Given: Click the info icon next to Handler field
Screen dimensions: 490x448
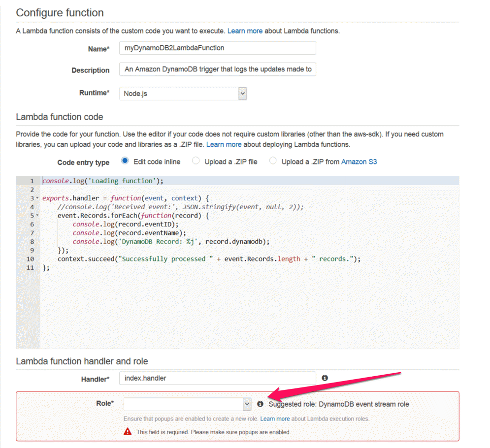Looking at the screenshot, I should (325, 378).
